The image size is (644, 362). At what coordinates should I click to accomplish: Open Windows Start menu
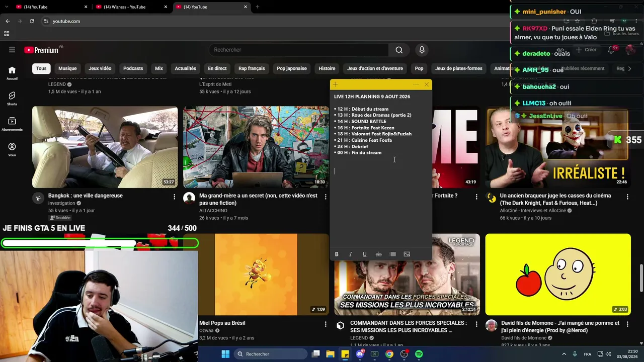pos(225,354)
